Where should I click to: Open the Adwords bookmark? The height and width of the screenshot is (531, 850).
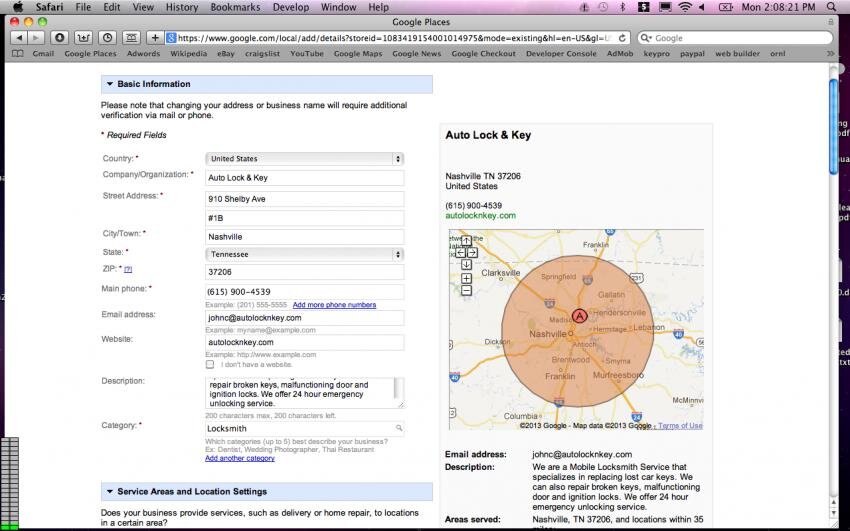pyautogui.click(x=144, y=54)
